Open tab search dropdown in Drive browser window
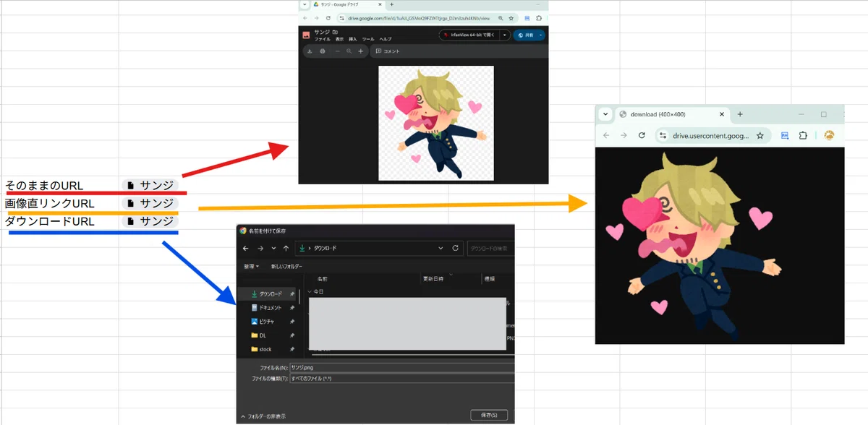Screen dimensions: 868x425 click(305, 4)
